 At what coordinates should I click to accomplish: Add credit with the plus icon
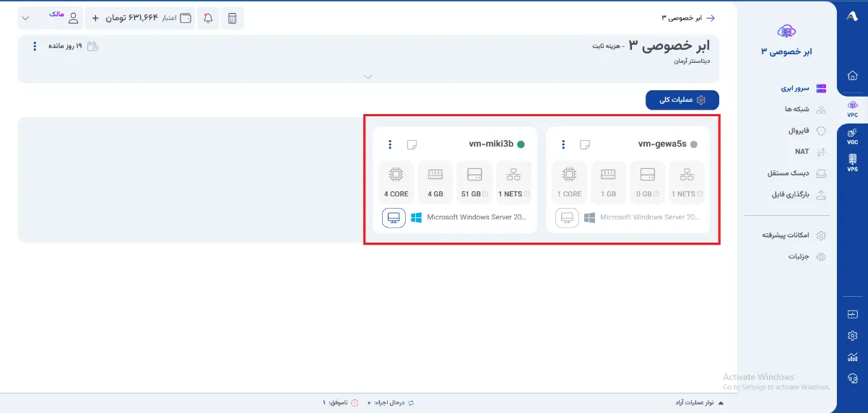tap(95, 18)
